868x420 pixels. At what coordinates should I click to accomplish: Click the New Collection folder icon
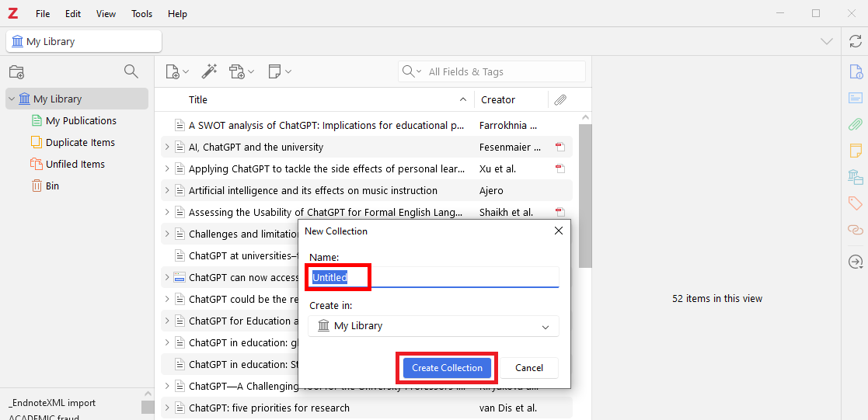(16, 72)
